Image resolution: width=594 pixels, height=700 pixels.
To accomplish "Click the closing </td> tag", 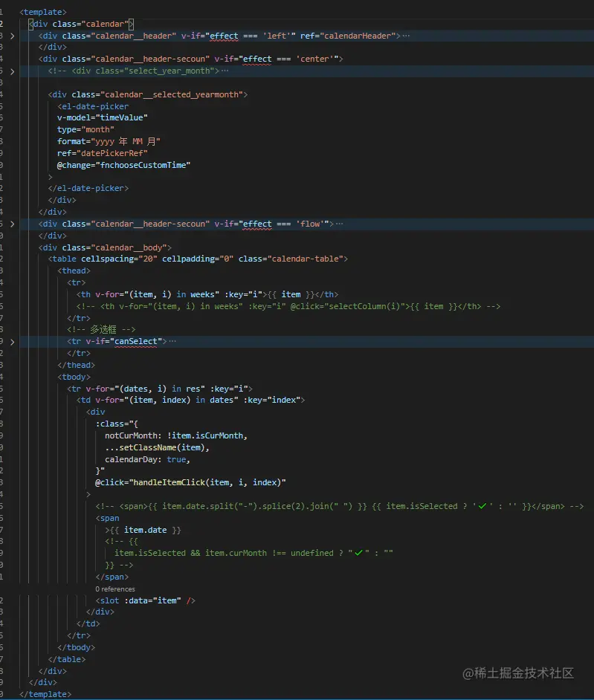I will click(88, 623).
